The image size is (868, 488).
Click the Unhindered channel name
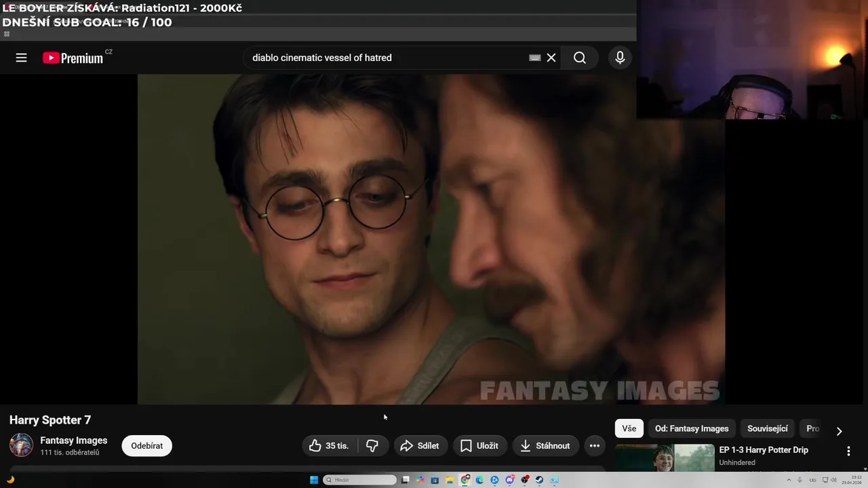click(737, 462)
